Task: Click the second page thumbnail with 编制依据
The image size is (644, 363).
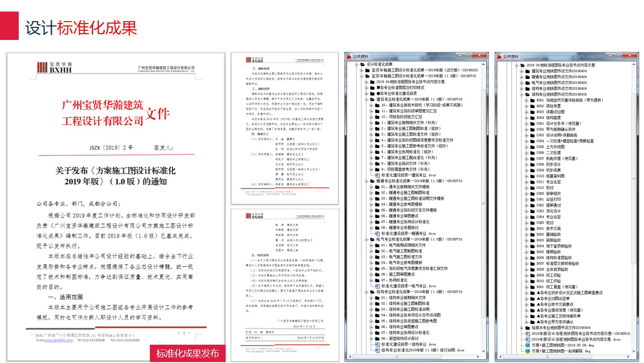Action: pyautogui.click(x=285, y=127)
